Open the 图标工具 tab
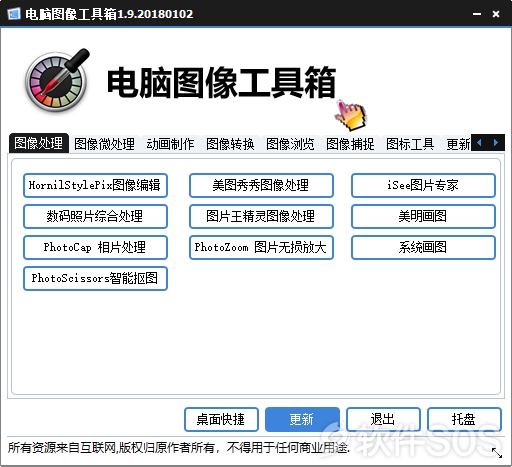This screenshot has height=467, width=512. (410, 144)
